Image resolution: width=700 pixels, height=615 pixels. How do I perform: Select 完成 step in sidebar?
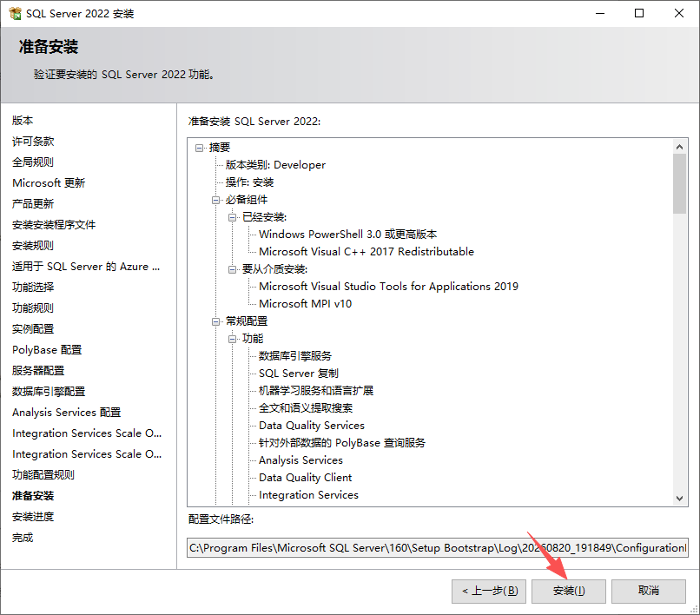[x=23, y=538]
